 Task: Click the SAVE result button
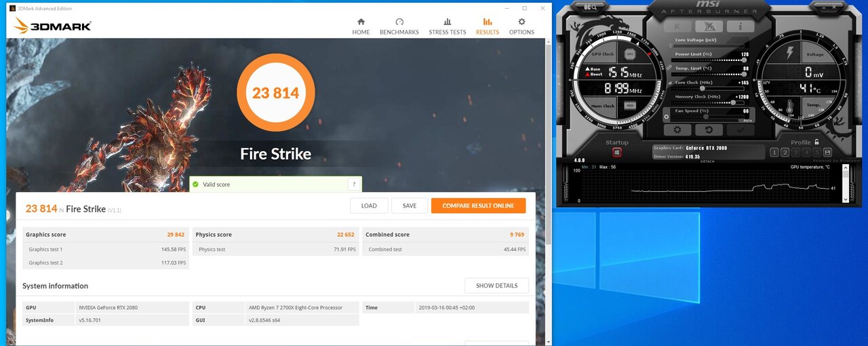coord(410,206)
